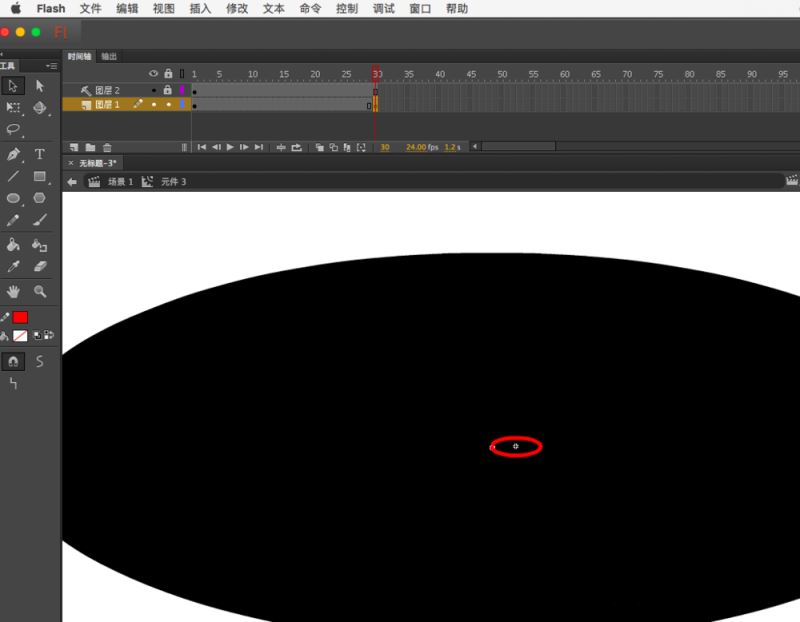The height and width of the screenshot is (622, 800).
Task: Select the Selection arrow tool
Action: coord(13,86)
